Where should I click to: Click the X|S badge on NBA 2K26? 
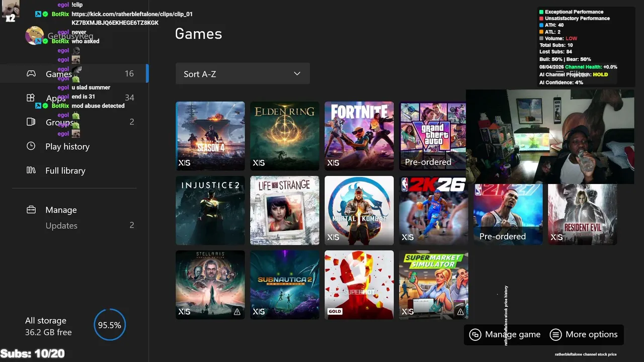(x=408, y=237)
